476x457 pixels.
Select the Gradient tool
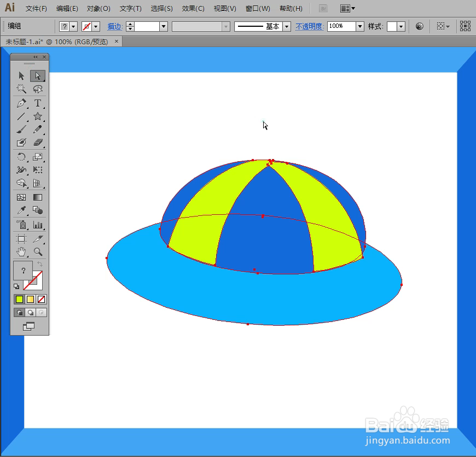tap(38, 197)
